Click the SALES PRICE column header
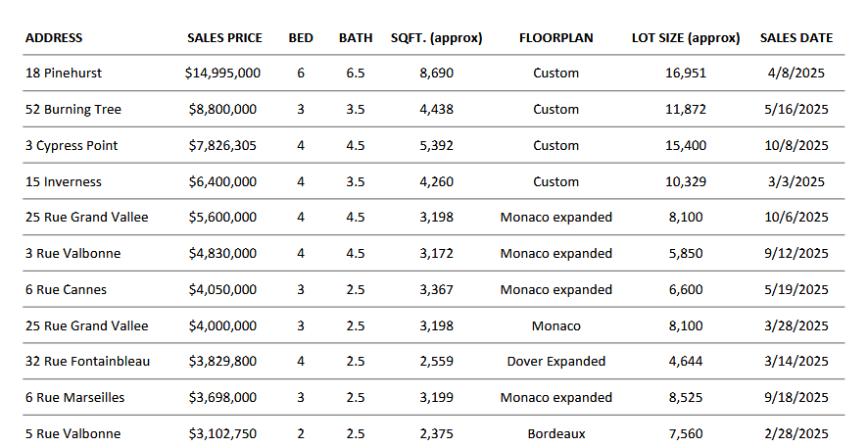This screenshot has height=448, width=868. point(224,38)
